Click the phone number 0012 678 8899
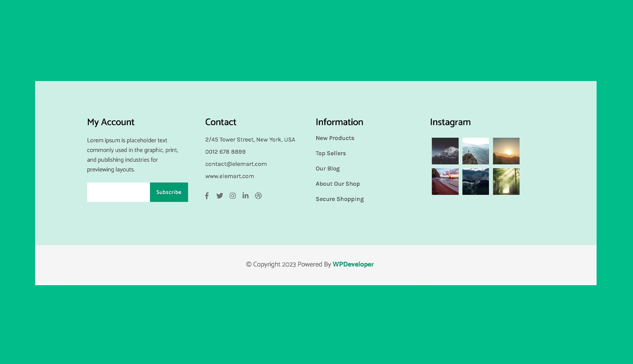 [x=225, y=152]
